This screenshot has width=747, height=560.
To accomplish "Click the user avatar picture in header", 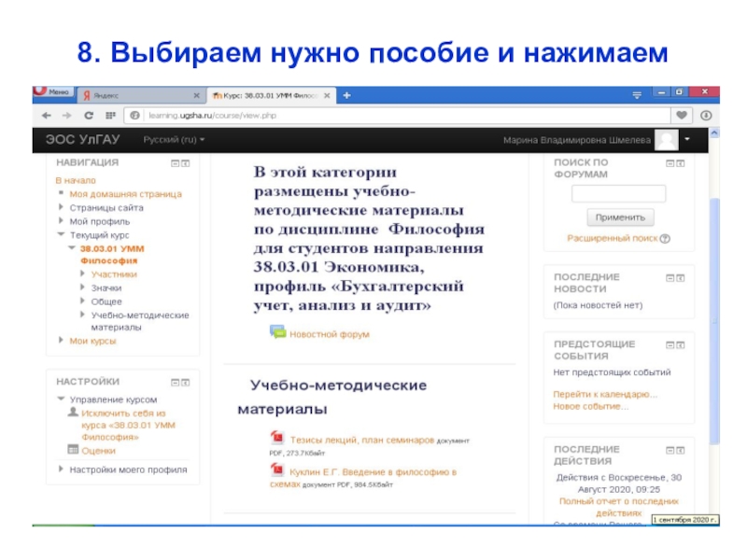I will click(x=667, y=140).
